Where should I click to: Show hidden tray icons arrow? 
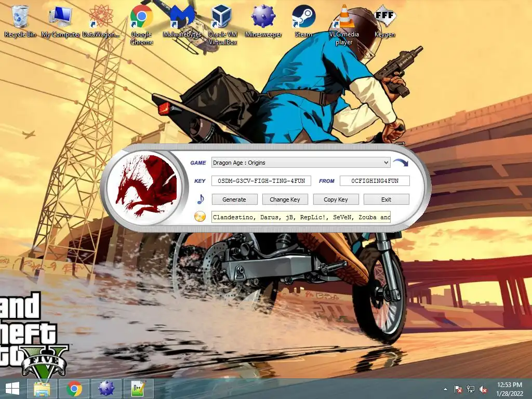tap(445, 389)
